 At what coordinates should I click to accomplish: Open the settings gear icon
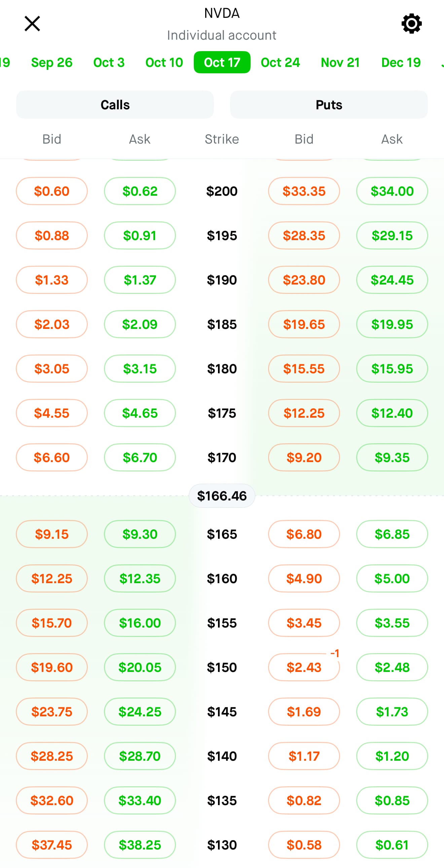(411, 24)
